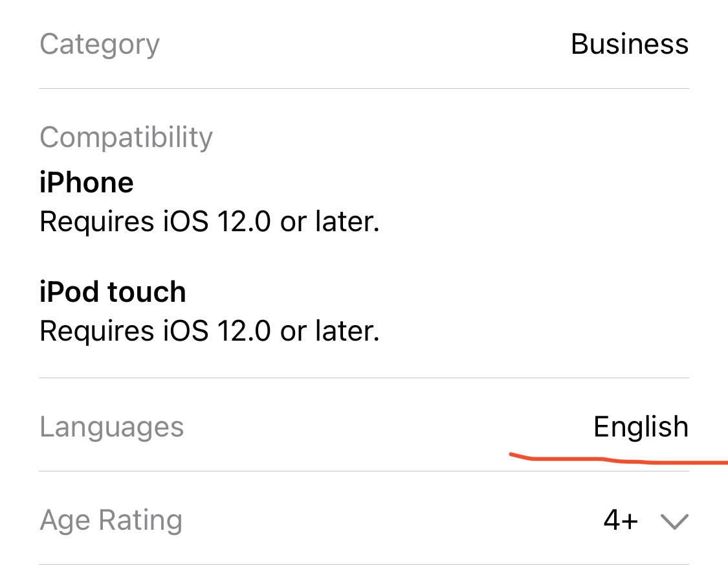Tap the iPod touch device heading
Viewport: 728px width, 579px height.
[113, 292]
